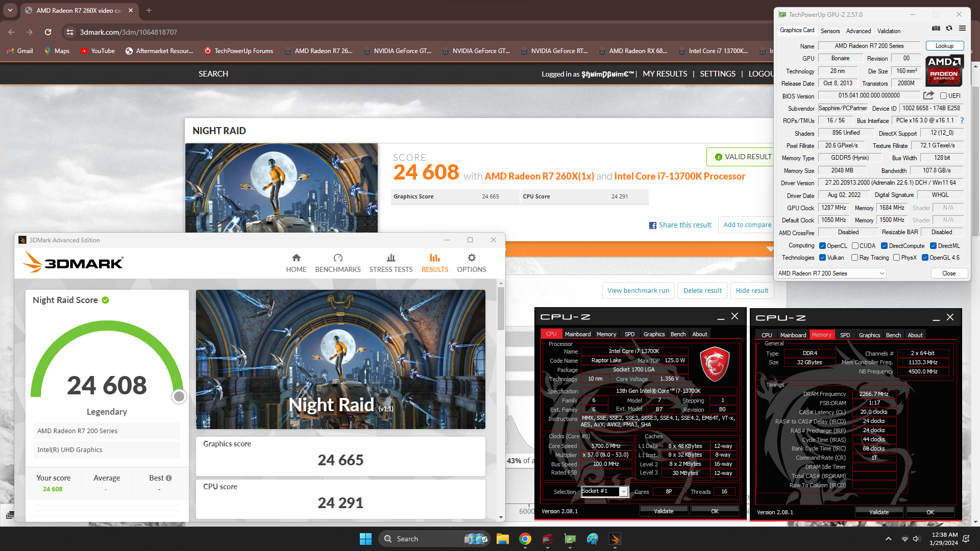980x551 pixels.
Task: Toggle the CUDA checkbox
Action: click(855, 246)
